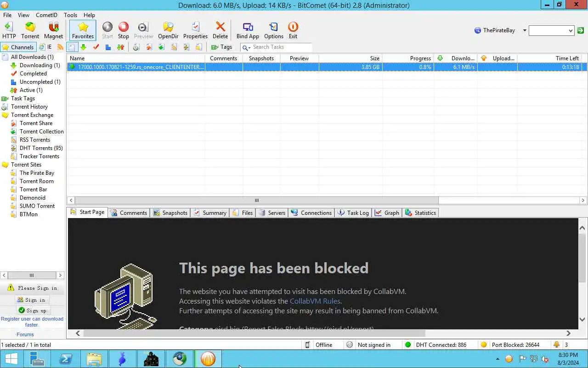Screen dimensions: 588x368
Task: Click the Port Blocked yellow status icon
Action: coord(483,345)
